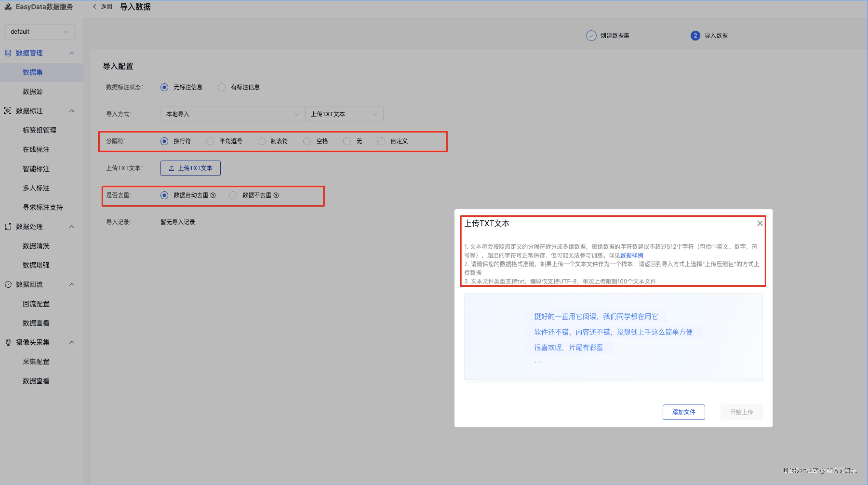Collapse the 摄像头采集 section chevron

point(72,342)
